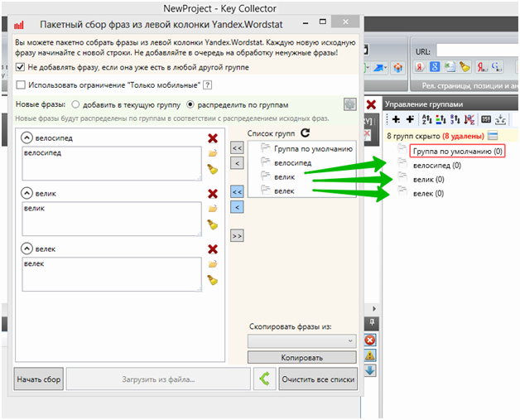Image resolution: width=520 pixels, height=420 pixels.
Task: Click the blue Google toolbar icon
Action: pyautogui.click(x=435, y=67)
